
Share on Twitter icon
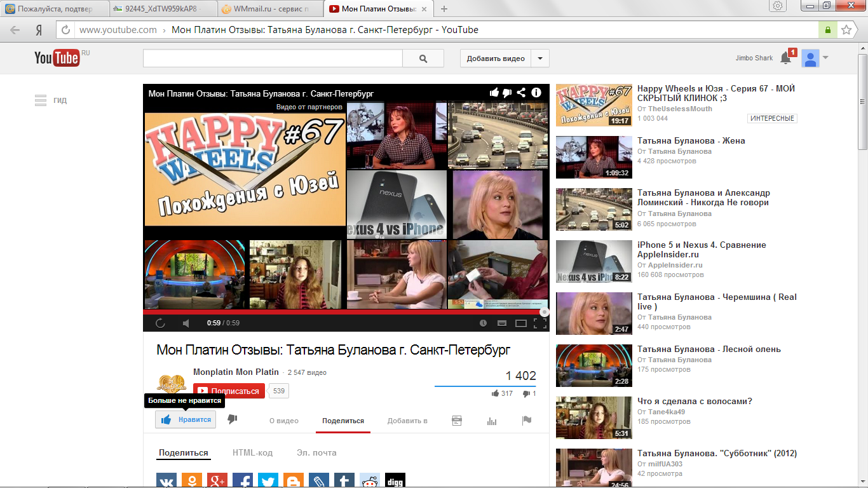tap(268, 482)
